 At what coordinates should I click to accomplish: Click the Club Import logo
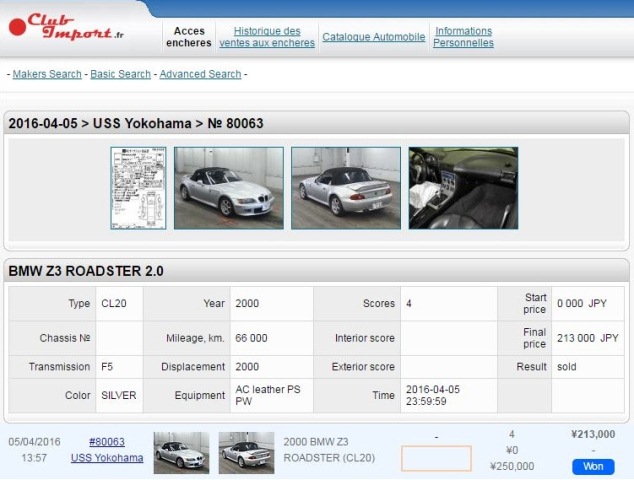click(x=66, y=27)
